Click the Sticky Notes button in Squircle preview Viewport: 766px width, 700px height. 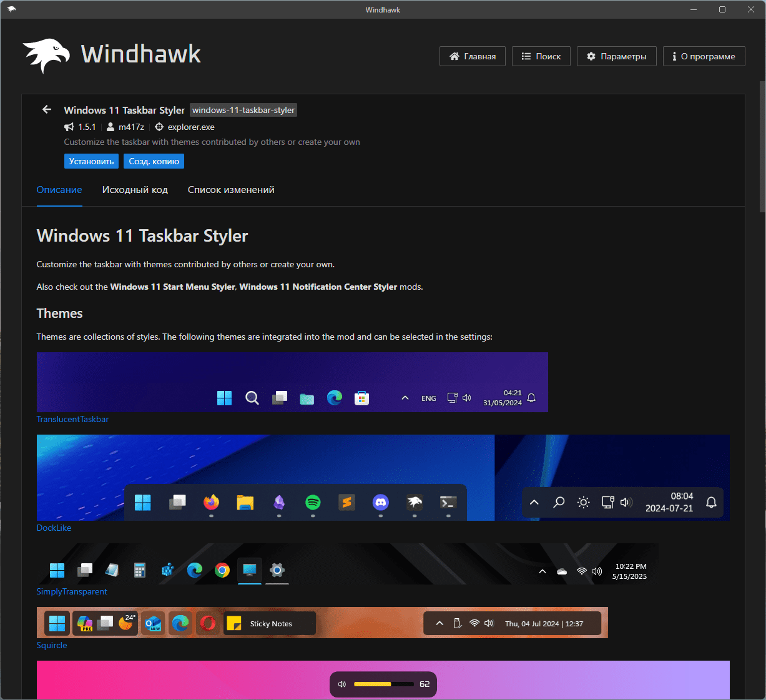coord(270,623)
